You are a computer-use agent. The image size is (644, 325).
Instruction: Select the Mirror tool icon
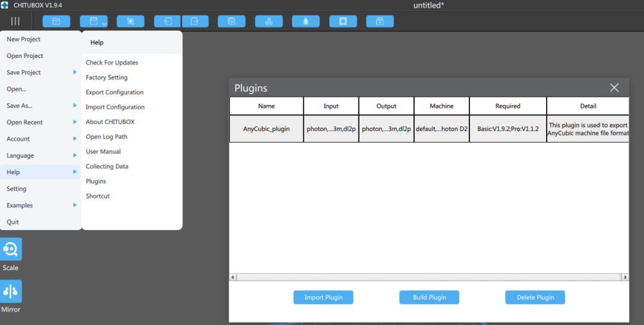[x=11, y=291]
